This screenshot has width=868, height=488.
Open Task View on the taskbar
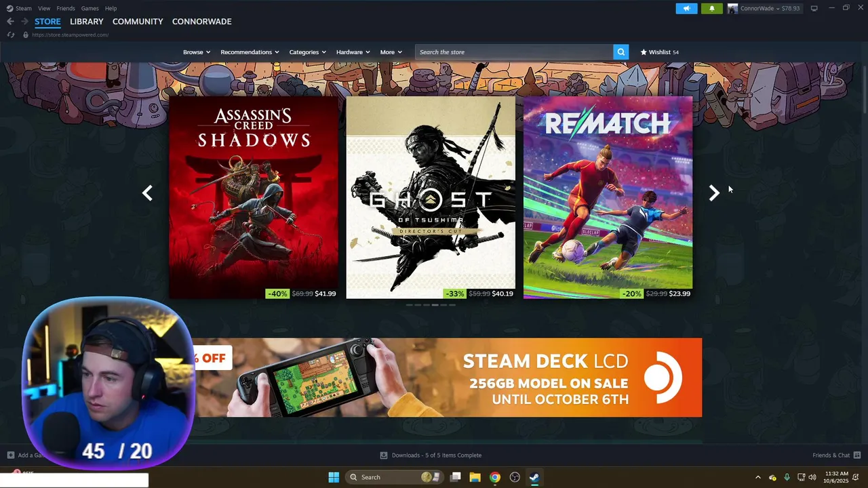456,477
